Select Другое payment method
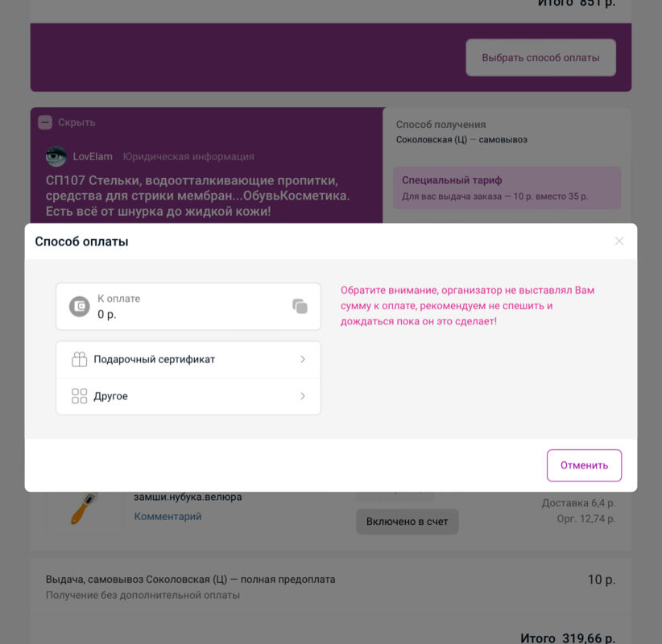The width and height of the screenshot is (662, 644). 110,396
